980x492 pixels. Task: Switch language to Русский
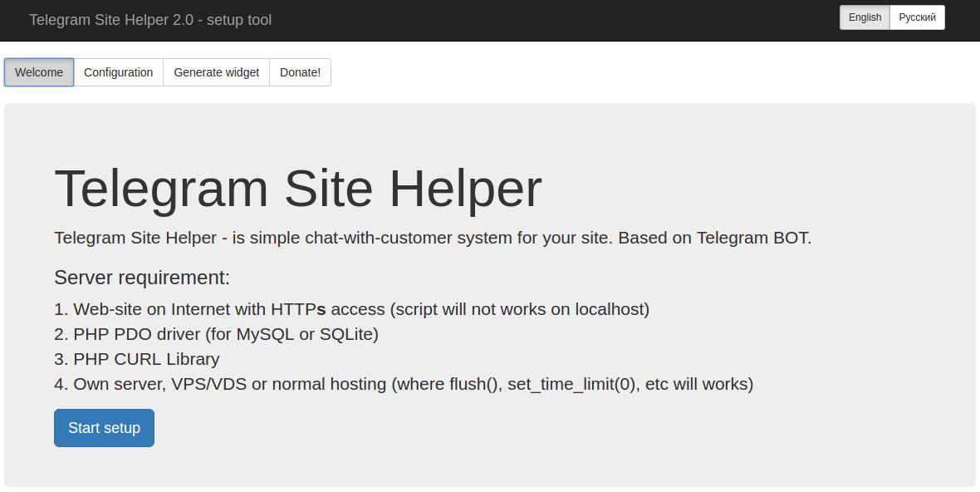[917, 17]
